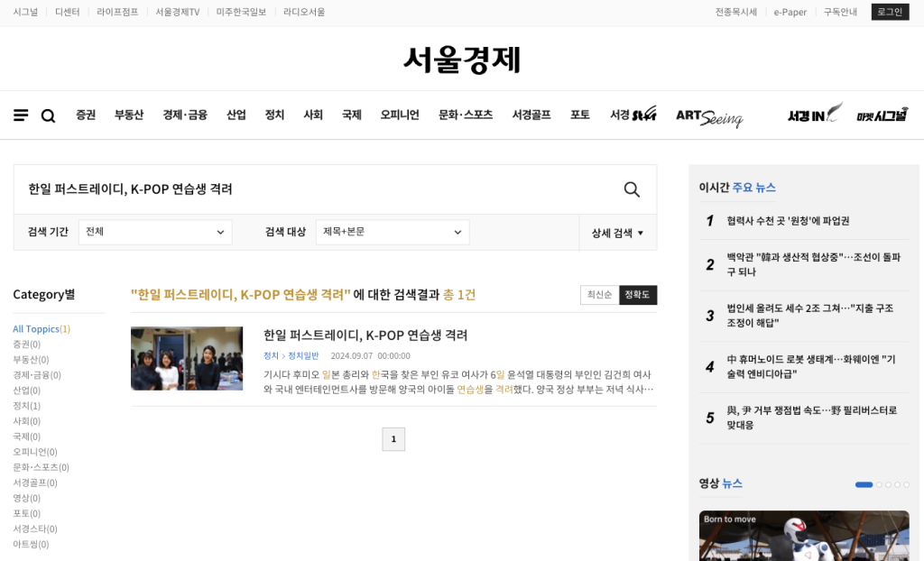The height and width of the screenshot is (561, 924).
Task: Open the 부동산 menu
Action: point(129,115)
